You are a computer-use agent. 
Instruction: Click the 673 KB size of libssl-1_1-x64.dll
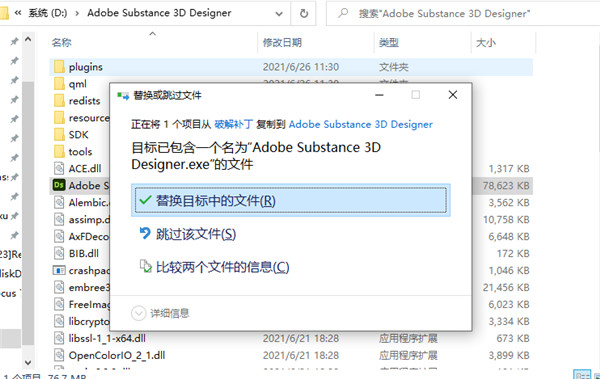(513, 338)
